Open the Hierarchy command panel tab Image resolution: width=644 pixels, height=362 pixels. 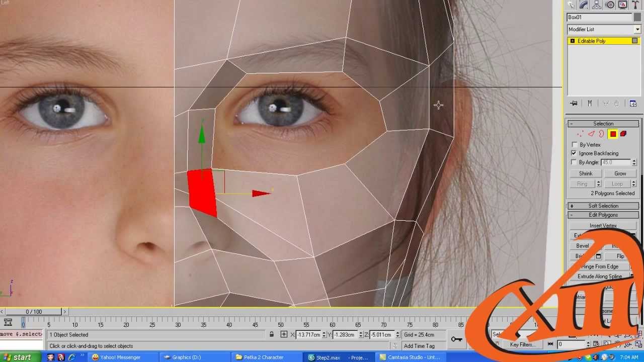click(x=597, y=5)
